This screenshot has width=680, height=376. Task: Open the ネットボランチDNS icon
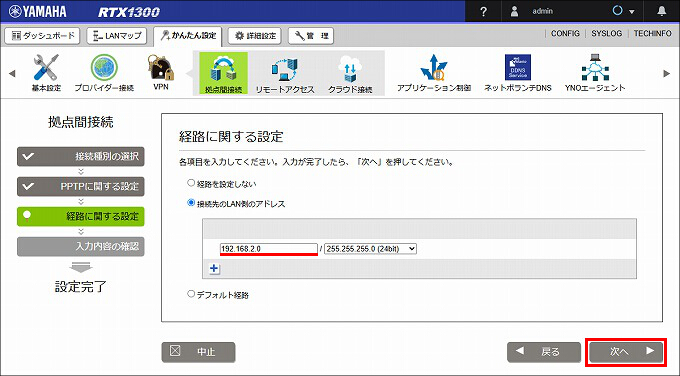click(x=518, y=67)
